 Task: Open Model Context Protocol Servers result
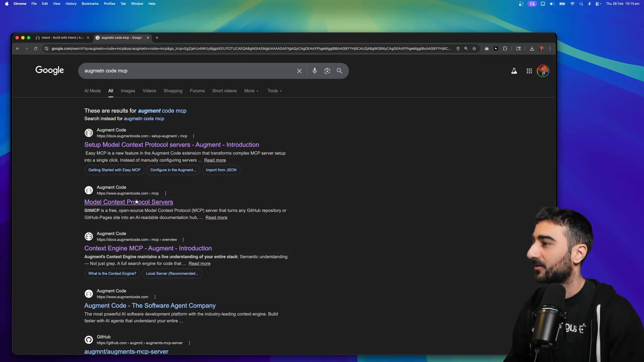128,202
